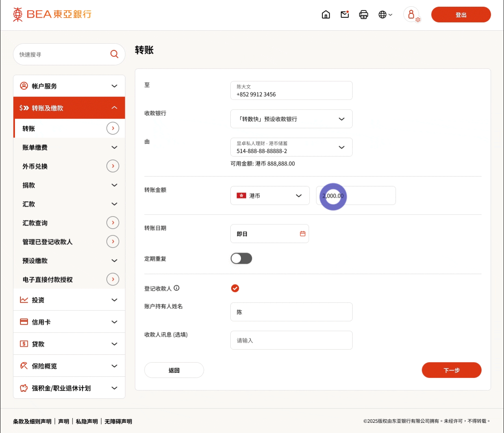The width and height of the screenshot is (504, 433).
Task: Click the 登出 logout button
Action: coord(461,15)
